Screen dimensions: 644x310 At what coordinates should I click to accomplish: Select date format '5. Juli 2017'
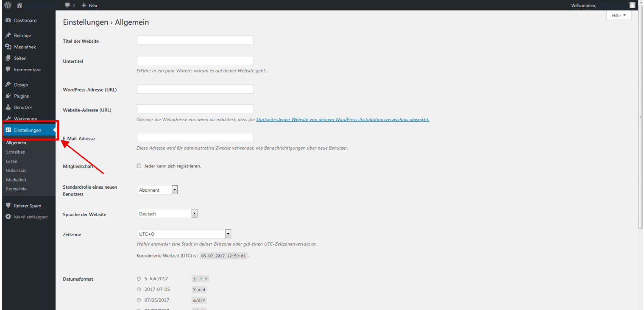pyautogui.click(x=139, y=279)
